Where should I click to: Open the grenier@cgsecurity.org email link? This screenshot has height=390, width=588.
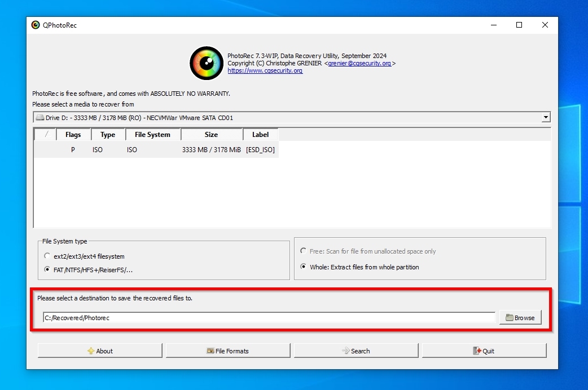coord(359,63)
